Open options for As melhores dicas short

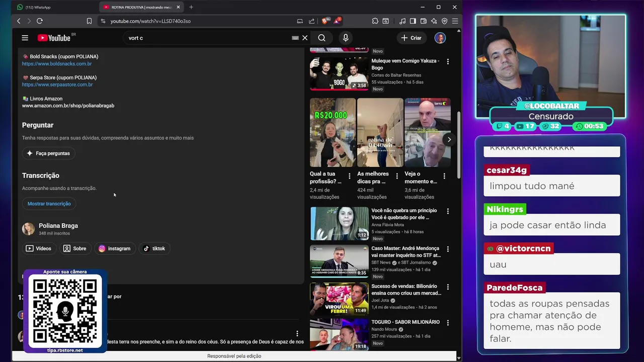[397, 176]
